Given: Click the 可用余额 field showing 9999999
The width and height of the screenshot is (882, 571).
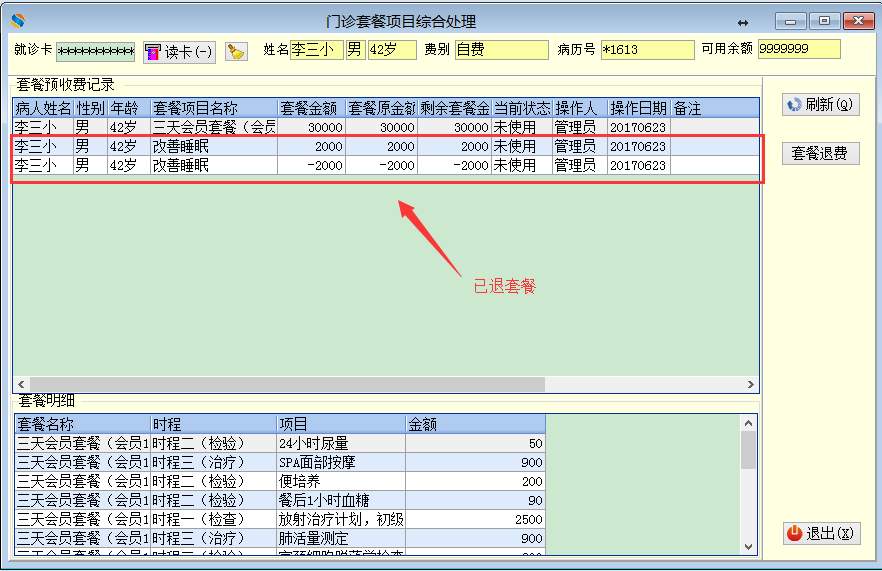Looking at the screenshot, I should coord(799,49).
